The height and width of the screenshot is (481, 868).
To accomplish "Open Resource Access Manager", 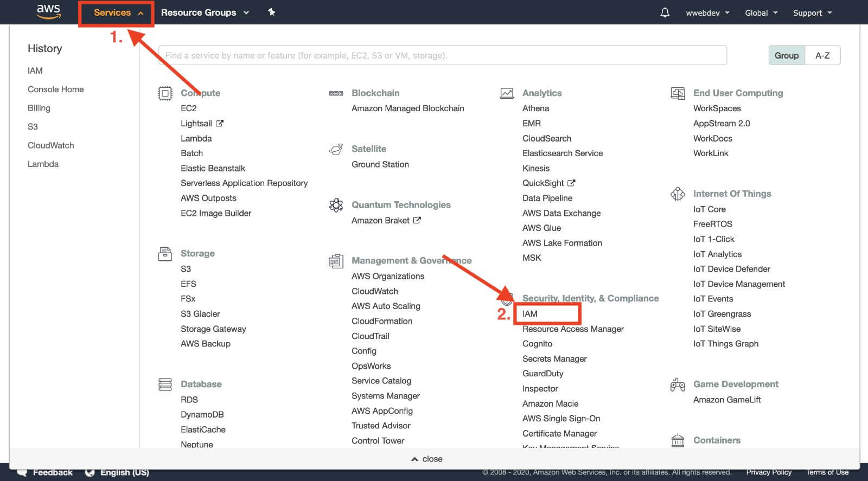I will coord(573,329).
